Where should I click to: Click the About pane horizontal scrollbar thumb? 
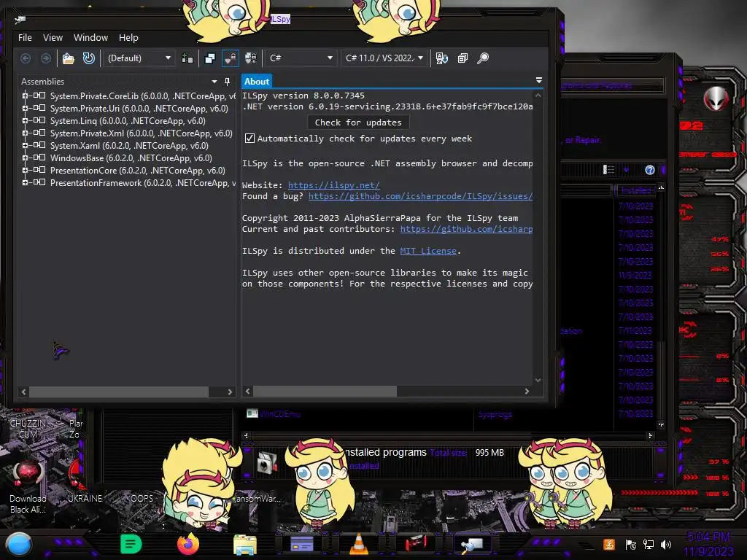pyautogui.click(x=325, y=392)
